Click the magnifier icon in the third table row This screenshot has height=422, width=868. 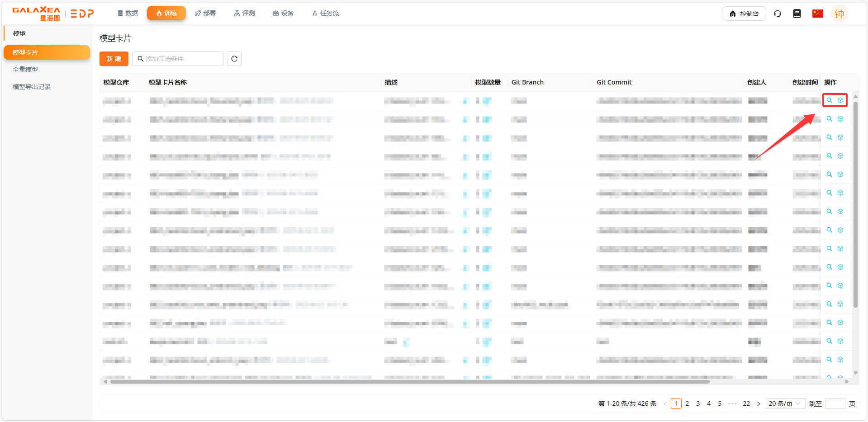pos(829,137)
